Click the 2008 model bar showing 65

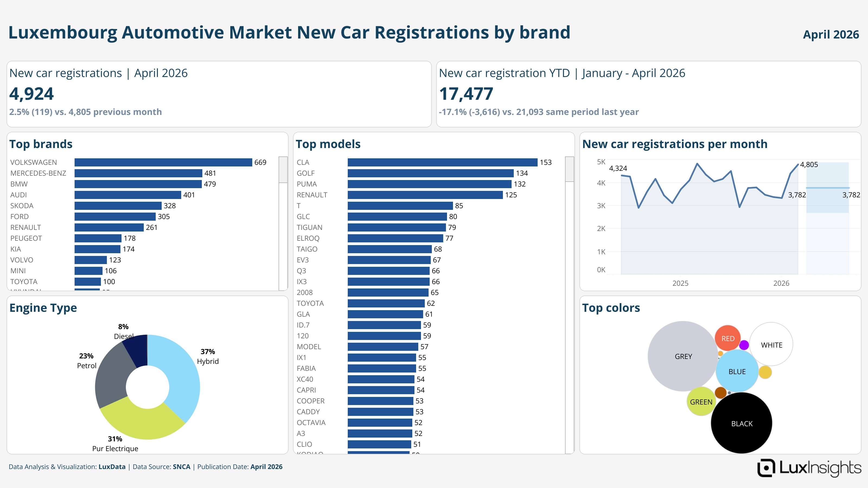(x=388, y=292)
